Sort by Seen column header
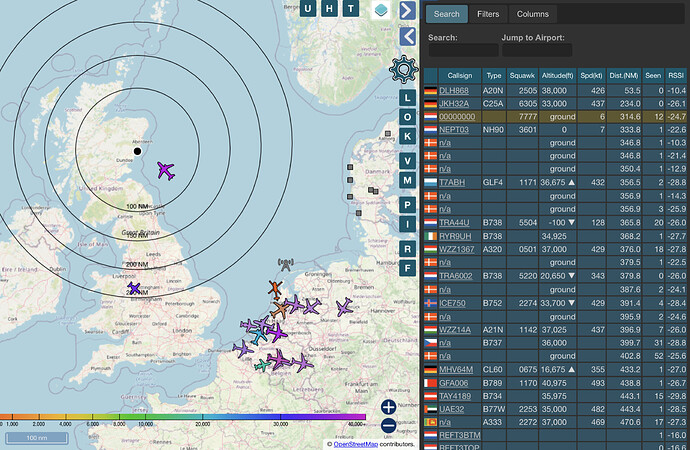The width and height of the screenshot is (690, 450). [x=653, y=76]
